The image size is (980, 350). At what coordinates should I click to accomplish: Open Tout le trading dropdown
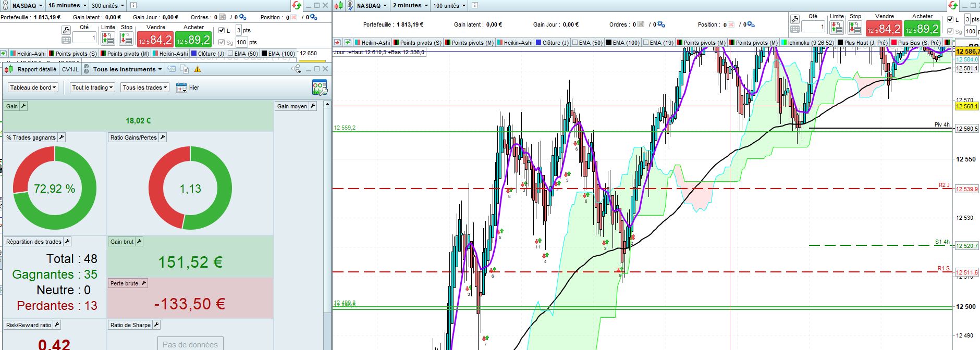coord(92,87)
